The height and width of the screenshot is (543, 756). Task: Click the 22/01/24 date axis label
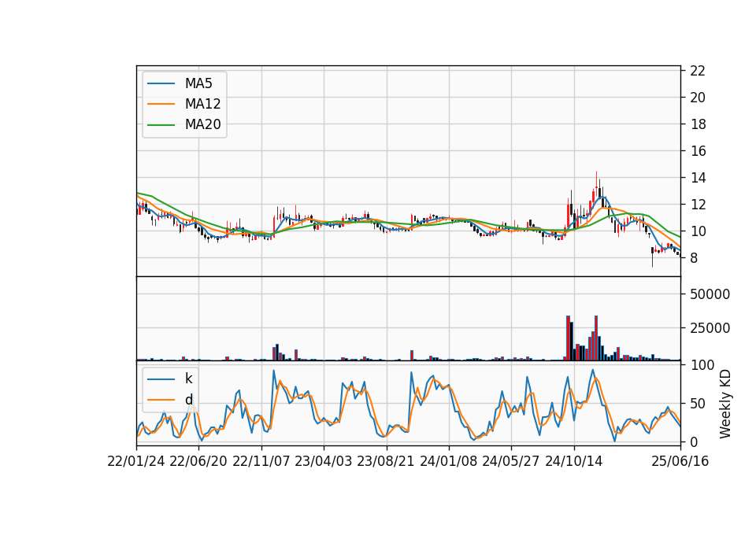(136, 462)
